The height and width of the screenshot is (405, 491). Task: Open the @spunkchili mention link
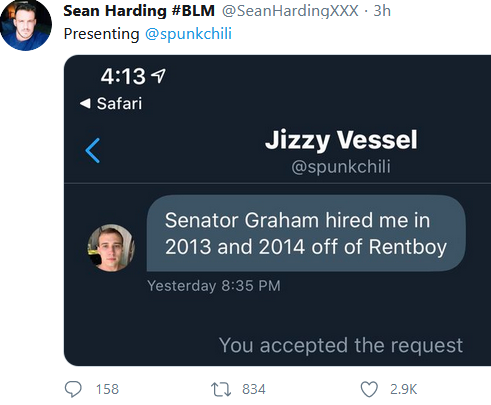click(188, 34)
